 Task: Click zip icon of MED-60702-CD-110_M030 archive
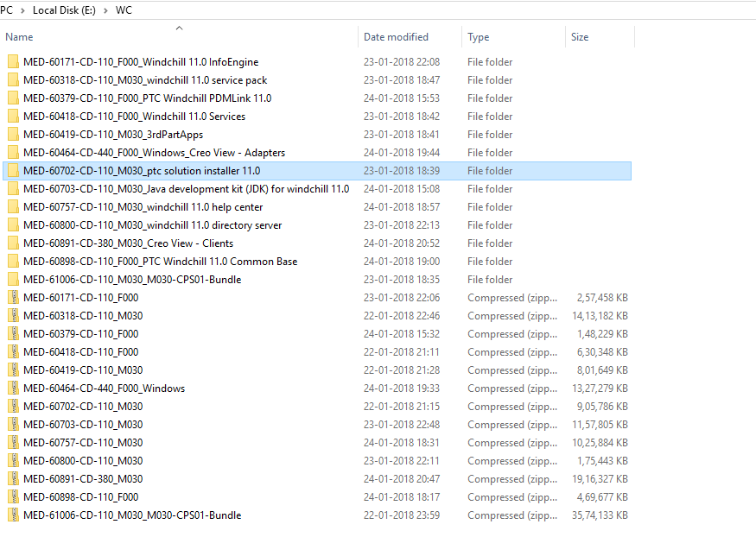[14, 407]
